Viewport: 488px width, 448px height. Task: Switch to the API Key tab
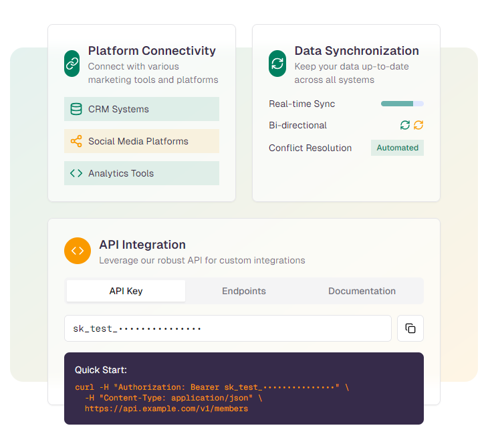(x=126, y=291)
